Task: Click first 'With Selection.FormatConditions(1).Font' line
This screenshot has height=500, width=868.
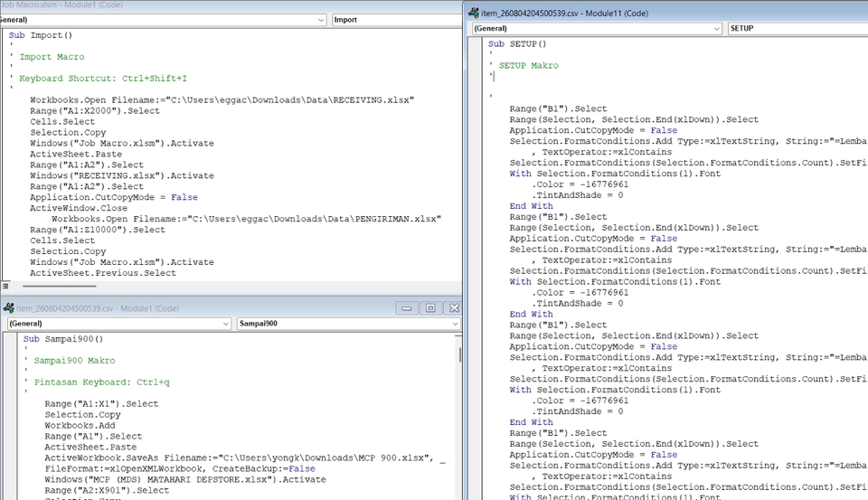Action: coord(615,174)
